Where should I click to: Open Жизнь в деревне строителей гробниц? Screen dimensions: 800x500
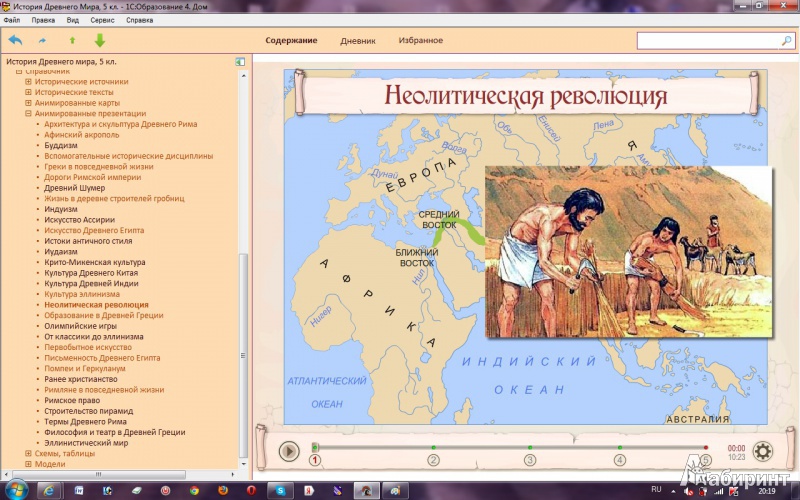click(114, 198)
